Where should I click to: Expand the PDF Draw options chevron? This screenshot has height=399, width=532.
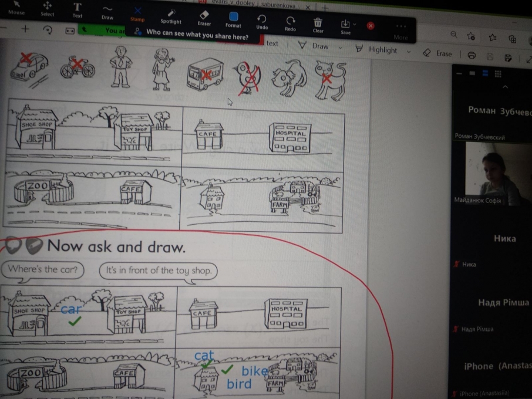tap(341, 48)
